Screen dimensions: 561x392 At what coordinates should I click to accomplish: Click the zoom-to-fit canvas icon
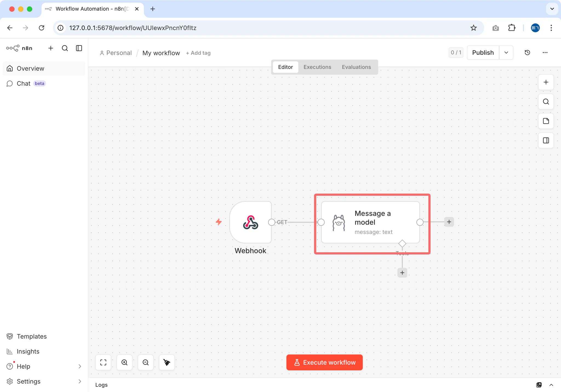pos(103,362)
